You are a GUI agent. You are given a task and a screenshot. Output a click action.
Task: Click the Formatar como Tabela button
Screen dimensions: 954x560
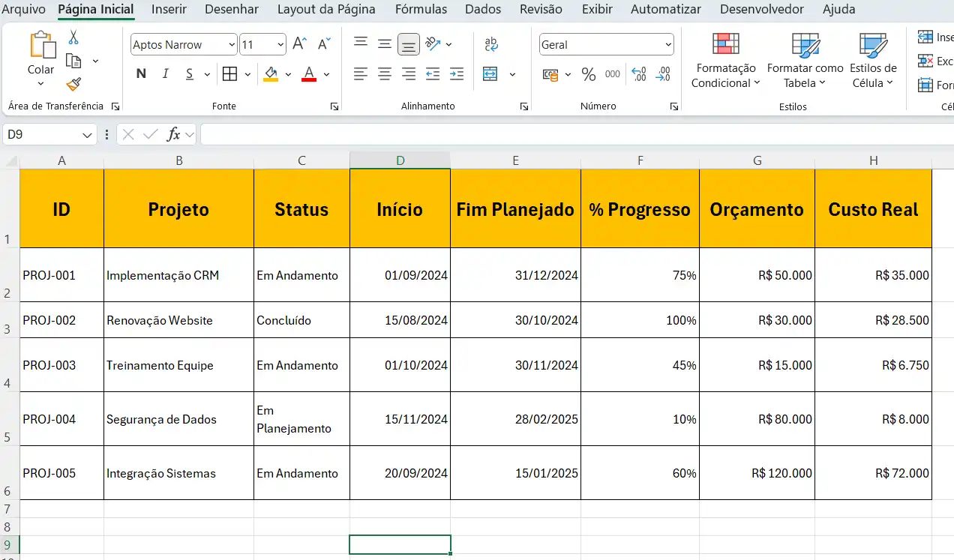point(805,60)
